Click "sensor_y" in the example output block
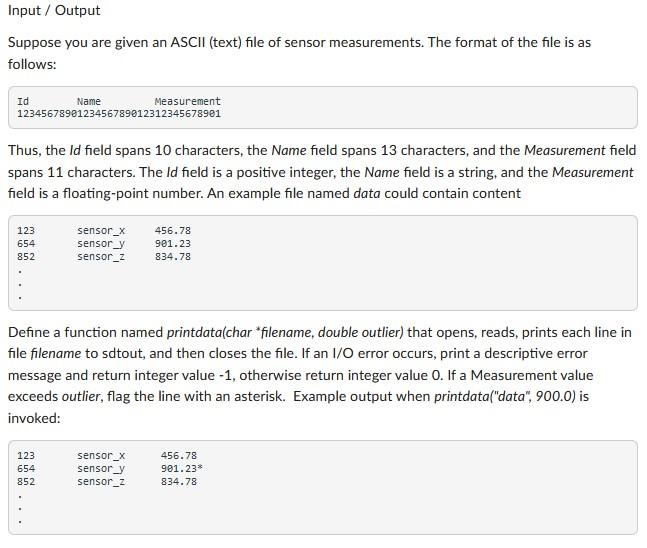Viewport: 647px width, 548px height. [101, 469]
